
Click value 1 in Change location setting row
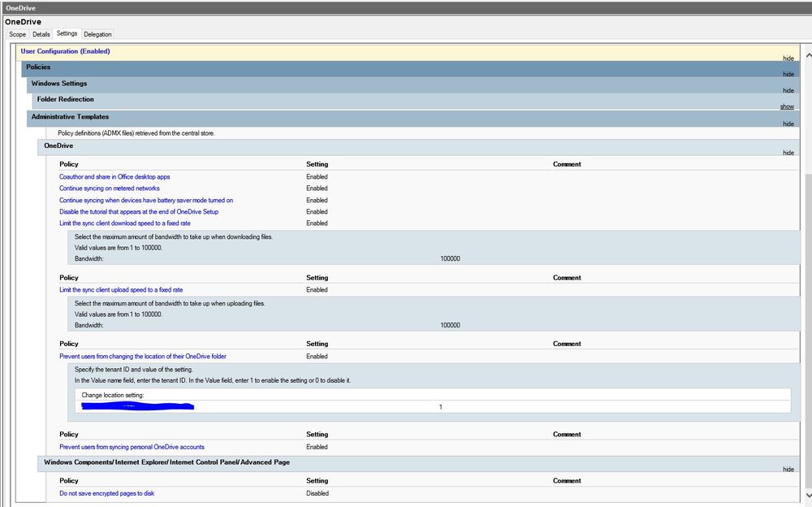(x=441, y=407)
